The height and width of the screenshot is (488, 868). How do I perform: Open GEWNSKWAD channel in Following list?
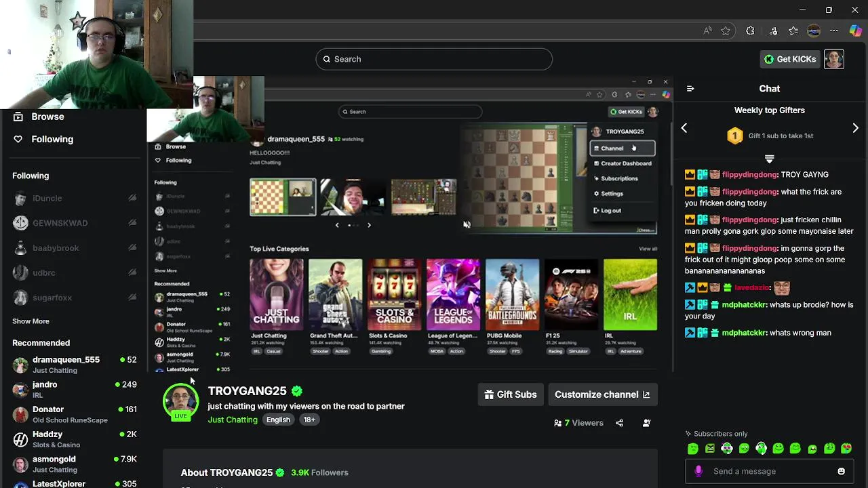tap(75, 223)
